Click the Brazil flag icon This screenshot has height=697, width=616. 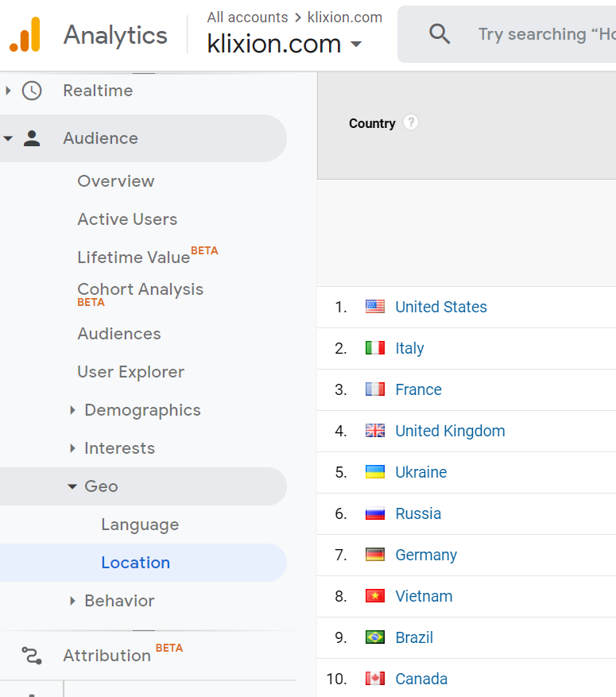pos(375,637)
